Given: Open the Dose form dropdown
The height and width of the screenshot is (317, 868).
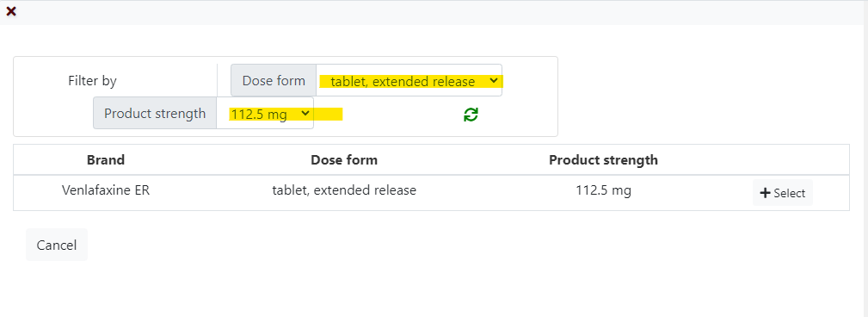Looking at the screenshot, I should point(409,81).
